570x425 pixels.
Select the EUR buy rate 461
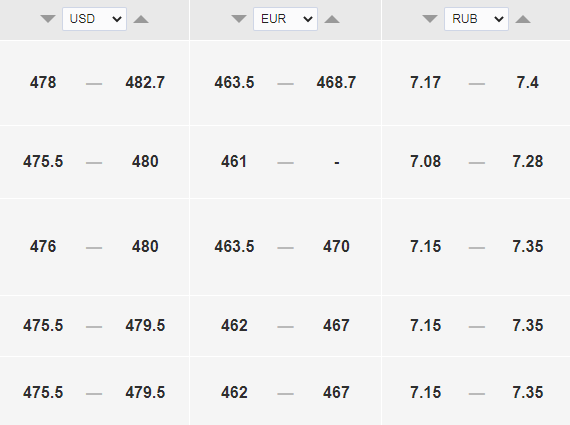click(x=234, y=161)
